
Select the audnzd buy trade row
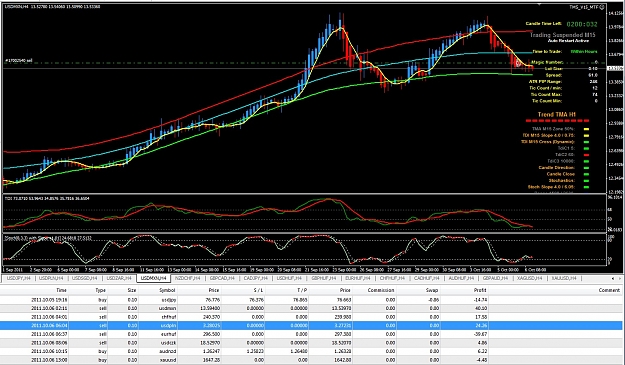tap(311, 351)
